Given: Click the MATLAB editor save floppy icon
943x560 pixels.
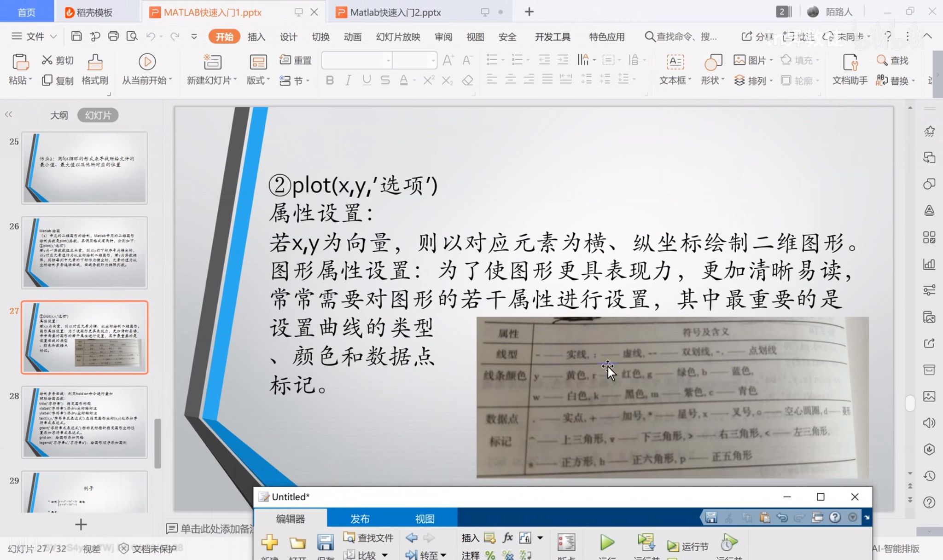Looking at the screenshot, I should pos(325,543).
